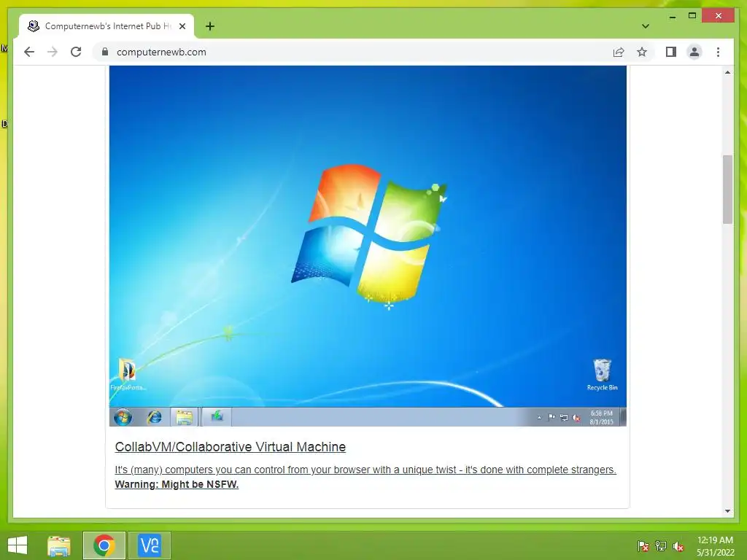Share this page using the share icon

coord(619,52)
